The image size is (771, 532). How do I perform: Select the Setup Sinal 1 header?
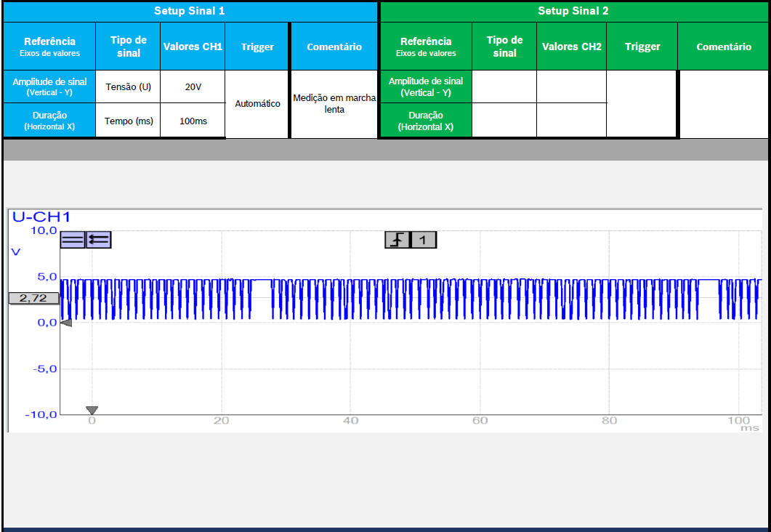point(190,11)
